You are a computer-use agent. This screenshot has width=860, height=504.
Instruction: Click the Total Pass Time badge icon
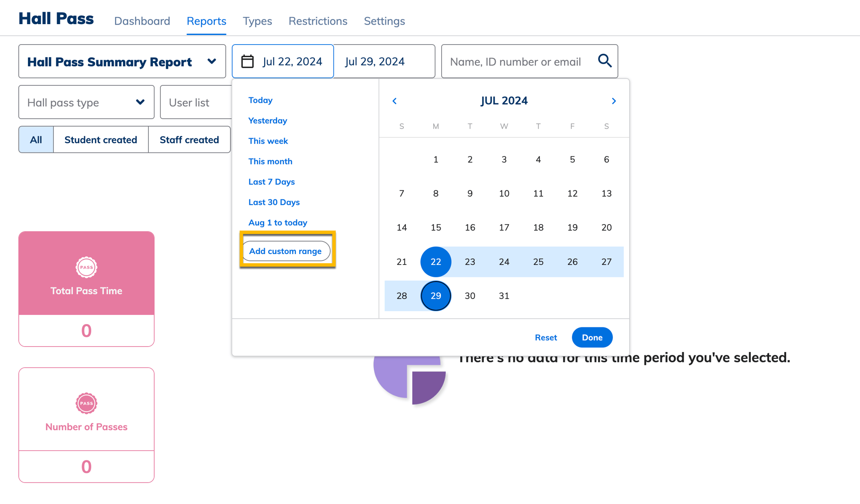point(86,267)
